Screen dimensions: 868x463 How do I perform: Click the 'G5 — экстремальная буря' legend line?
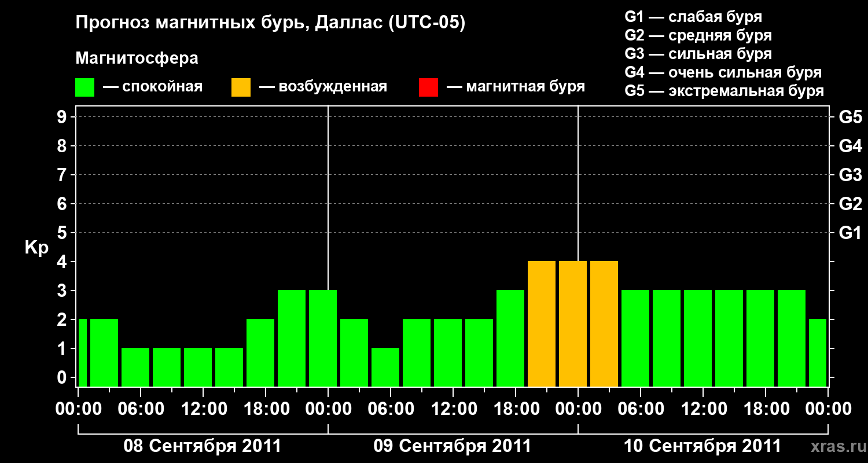pos(724,91)
